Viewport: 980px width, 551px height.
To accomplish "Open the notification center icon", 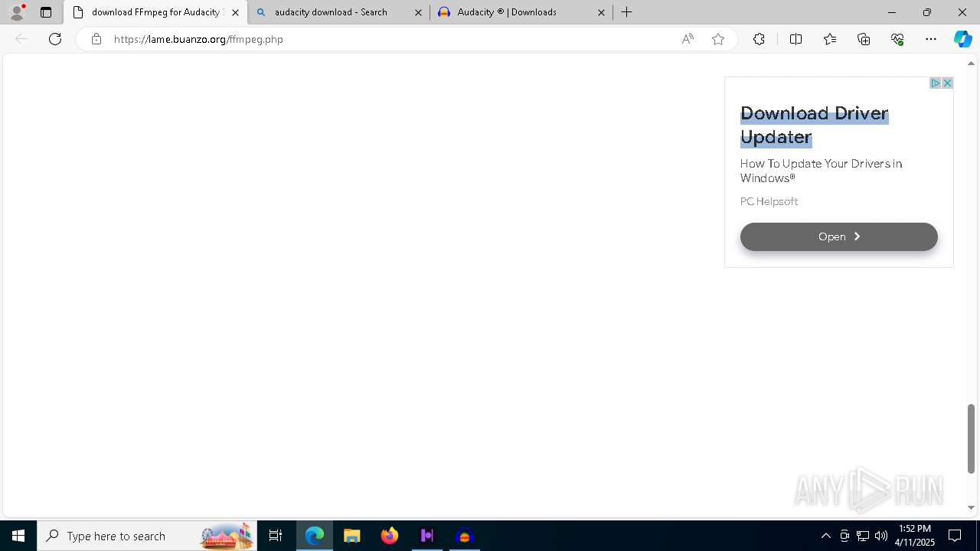I will (x=955, y=536).
